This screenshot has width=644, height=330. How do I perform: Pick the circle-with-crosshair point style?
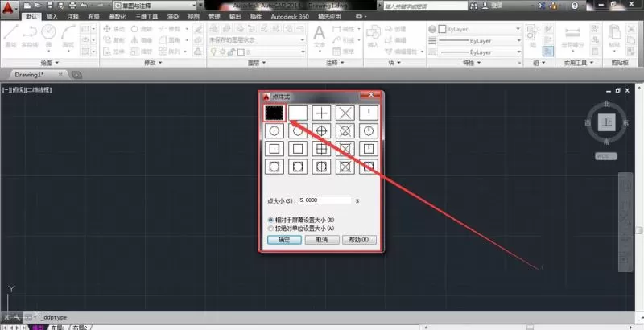321,131
